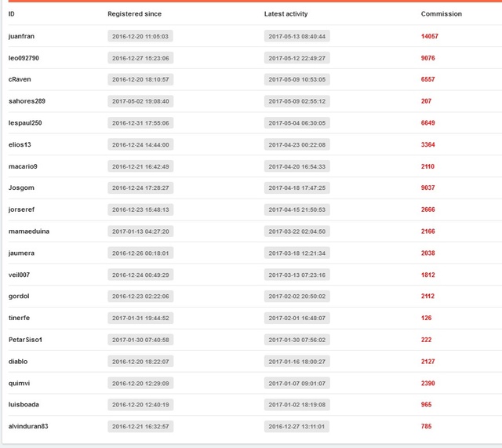Select user lespaul250

25,123
